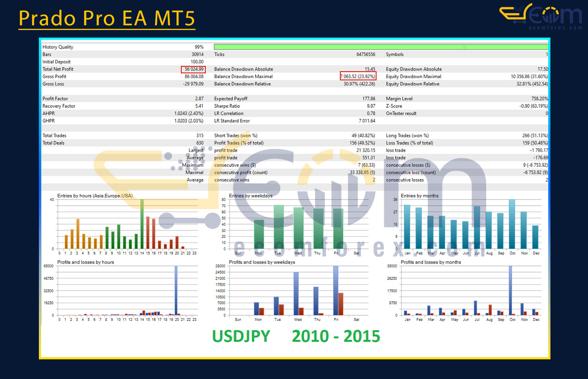Select the Total Net Profit value 56 024.99
588x379 pixels.
coord(194,69)
